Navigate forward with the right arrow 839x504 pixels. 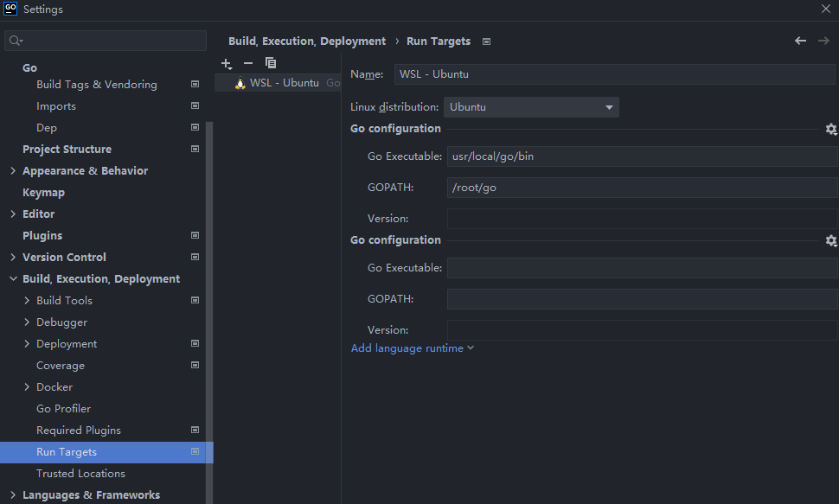click(823, 41)
